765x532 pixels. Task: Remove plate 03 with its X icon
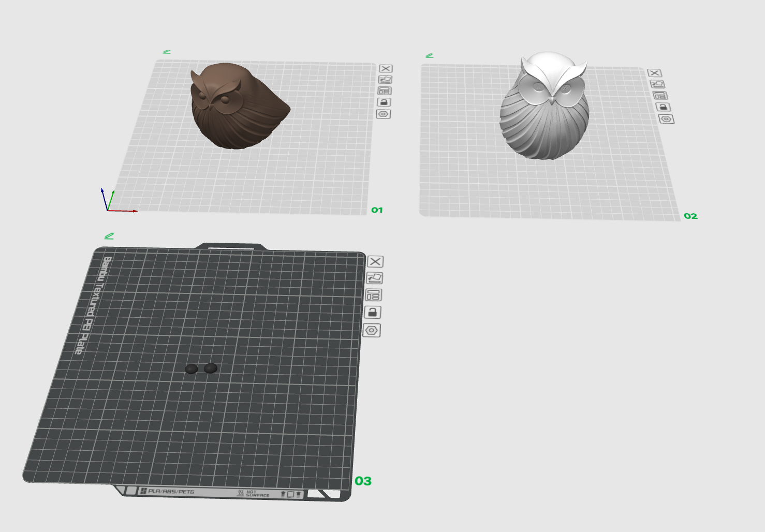375,262
